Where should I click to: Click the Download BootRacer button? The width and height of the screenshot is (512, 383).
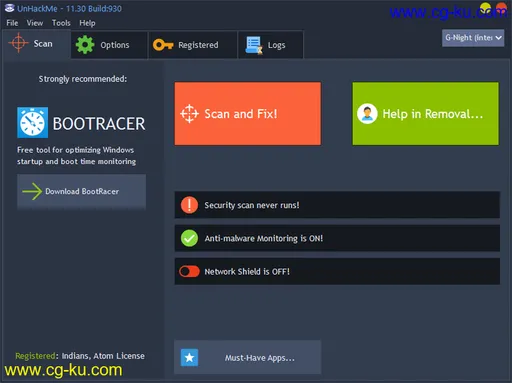[x=81, y=192]
